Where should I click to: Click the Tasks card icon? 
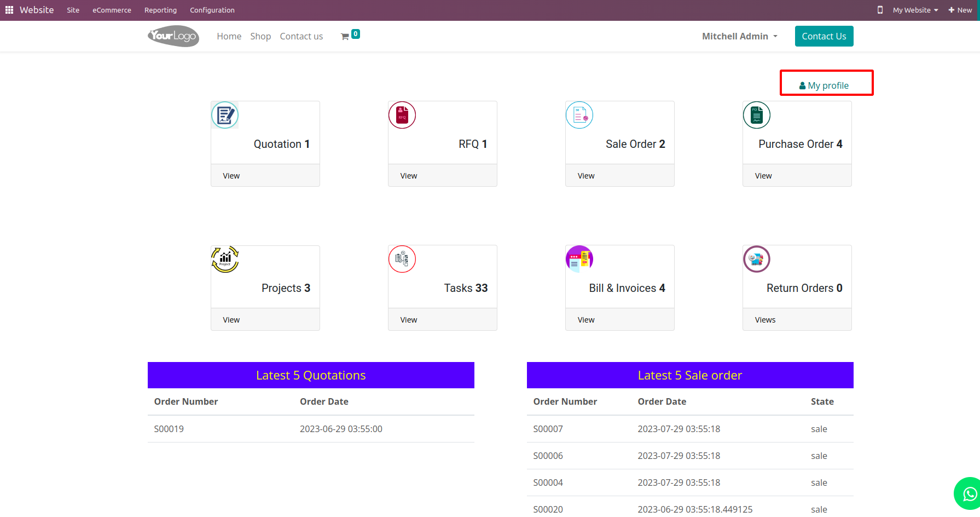tap(402, 259)
